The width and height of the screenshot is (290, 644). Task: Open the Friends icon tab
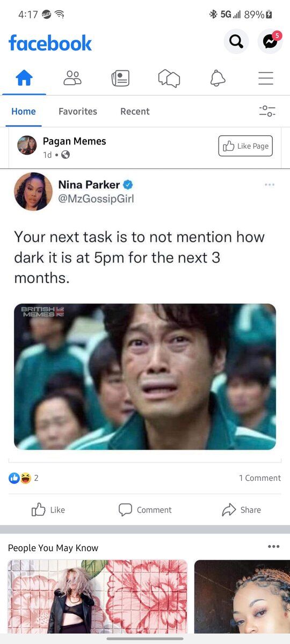coord(73,79)
